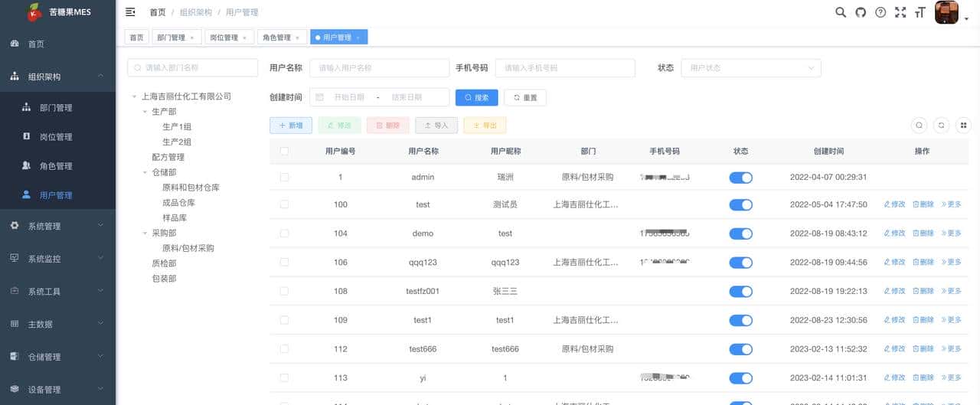Toggle fullscreen mode icon
The height and width of the screenshot is (405, 980).
click(900, 12)
